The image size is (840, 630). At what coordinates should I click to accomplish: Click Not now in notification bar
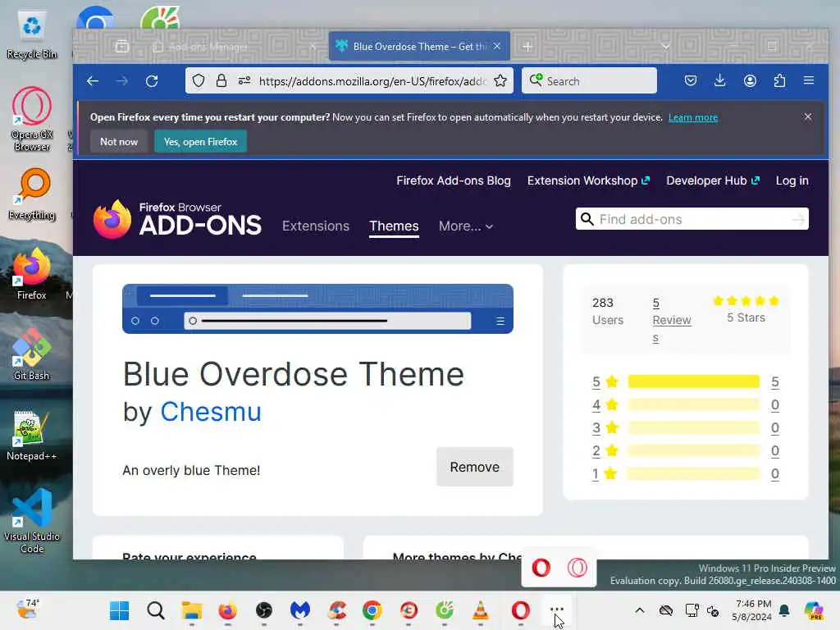coord(119,141)
